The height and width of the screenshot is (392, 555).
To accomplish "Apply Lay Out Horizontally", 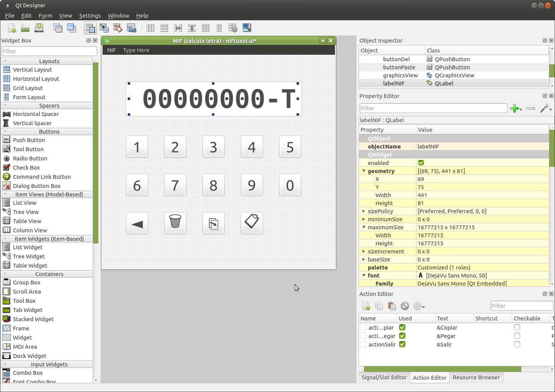I will click(150, 28).
